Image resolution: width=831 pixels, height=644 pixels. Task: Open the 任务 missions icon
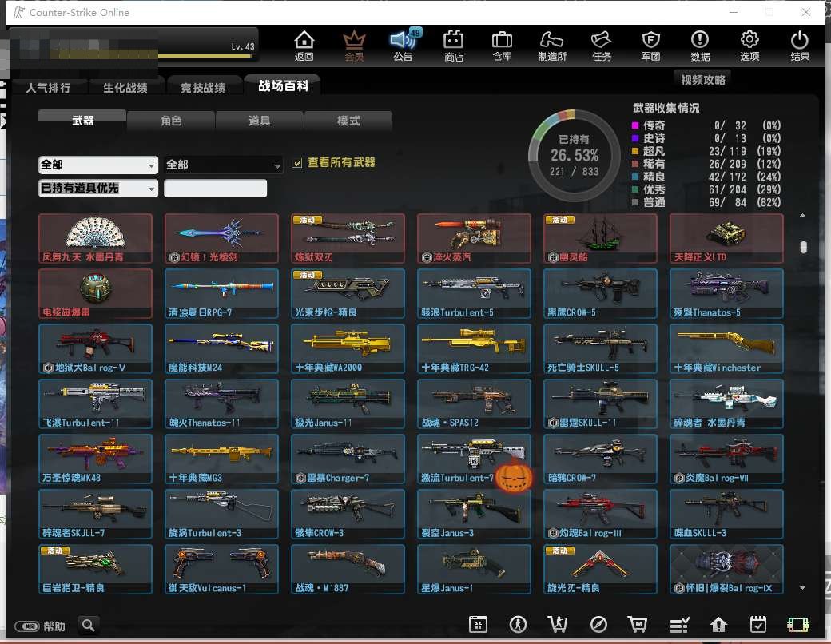tap(602, 46)
